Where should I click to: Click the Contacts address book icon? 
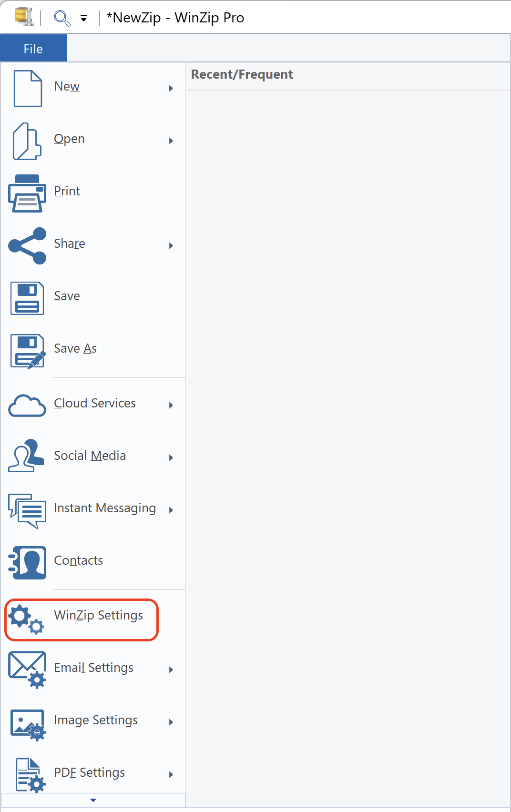pos(27,562)
